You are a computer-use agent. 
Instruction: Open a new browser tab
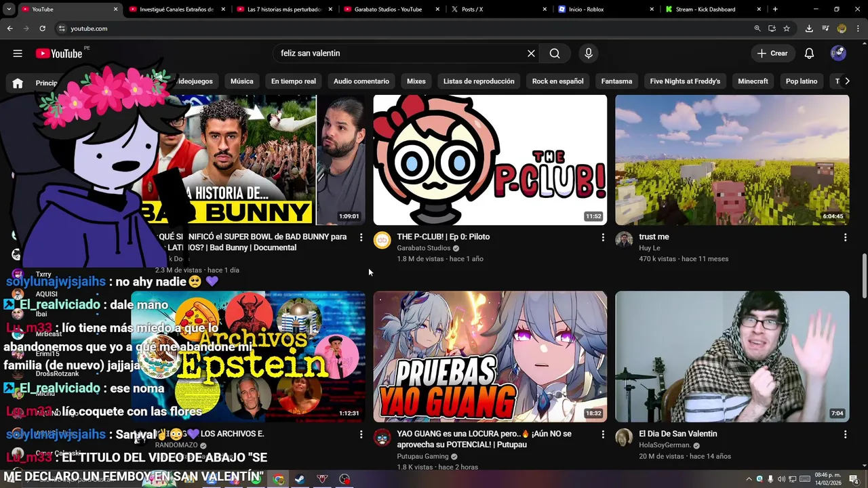point(775,9)
